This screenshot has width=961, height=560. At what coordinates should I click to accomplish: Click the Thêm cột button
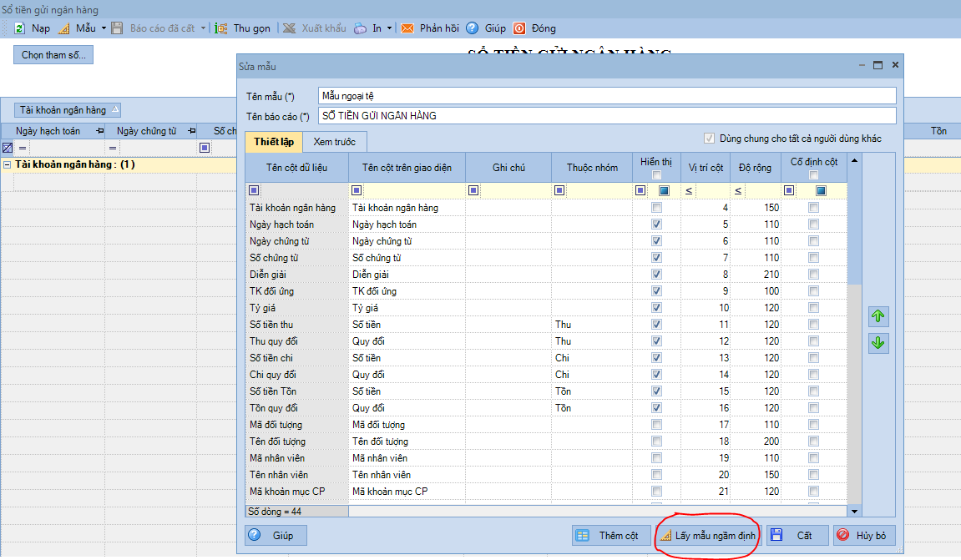(x=609, y=536)
